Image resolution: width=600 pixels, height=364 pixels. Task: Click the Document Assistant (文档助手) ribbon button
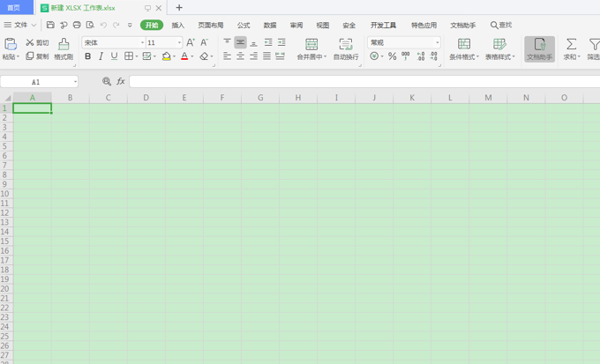[x=539, y=49]
